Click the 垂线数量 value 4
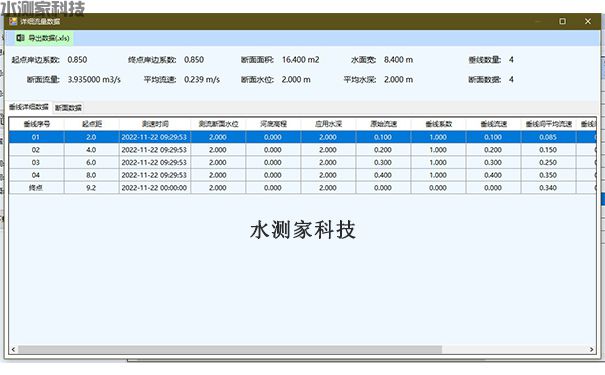This screenshot has height=375, width=605. pos(511,60)
